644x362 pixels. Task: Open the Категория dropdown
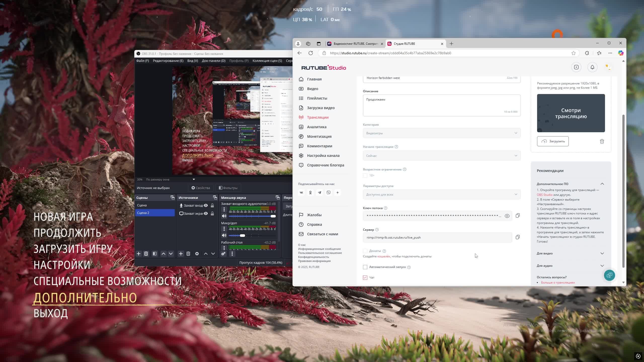pyautogui.click(x=441, y=133)
